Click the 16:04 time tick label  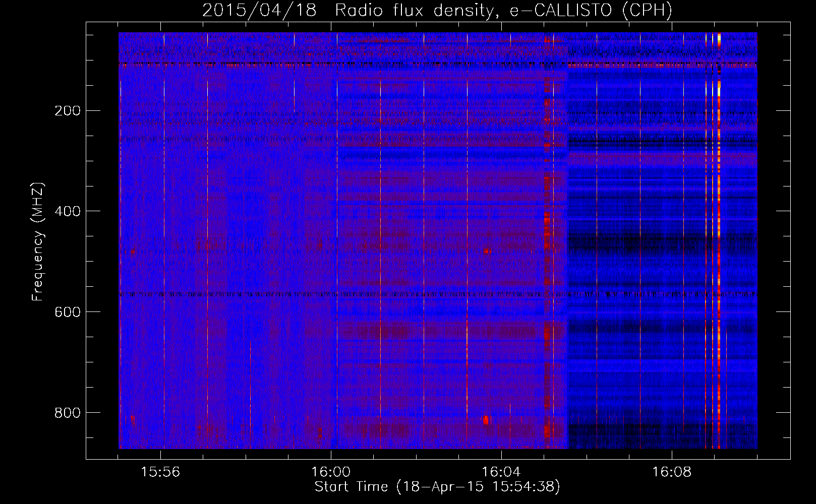[x=501, y=472]
